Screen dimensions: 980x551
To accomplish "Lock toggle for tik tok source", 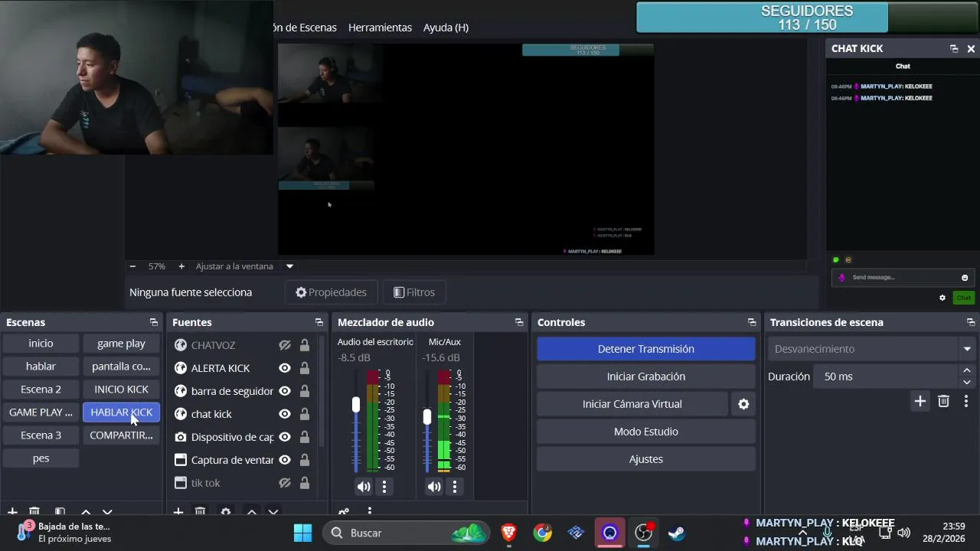I will coord(305,483).
